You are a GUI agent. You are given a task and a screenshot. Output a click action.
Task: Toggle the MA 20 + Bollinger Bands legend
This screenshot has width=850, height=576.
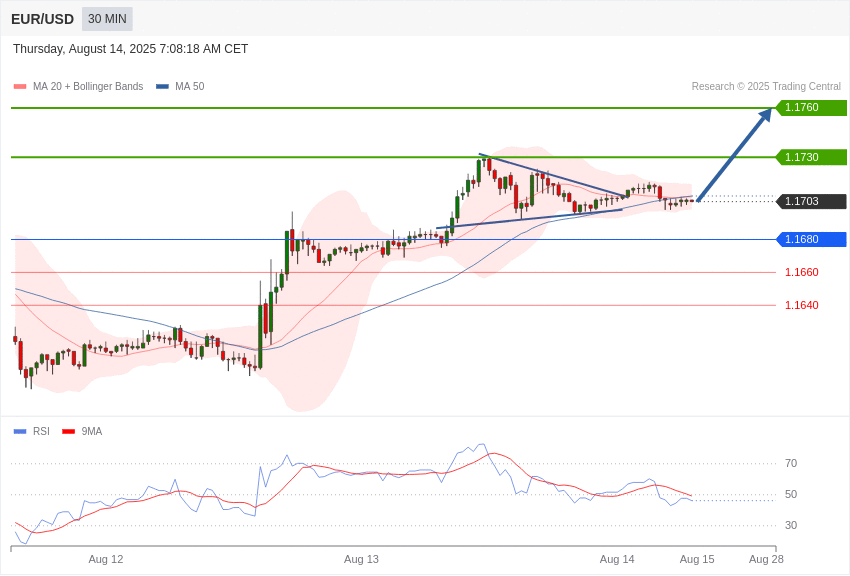click(88, 87)
